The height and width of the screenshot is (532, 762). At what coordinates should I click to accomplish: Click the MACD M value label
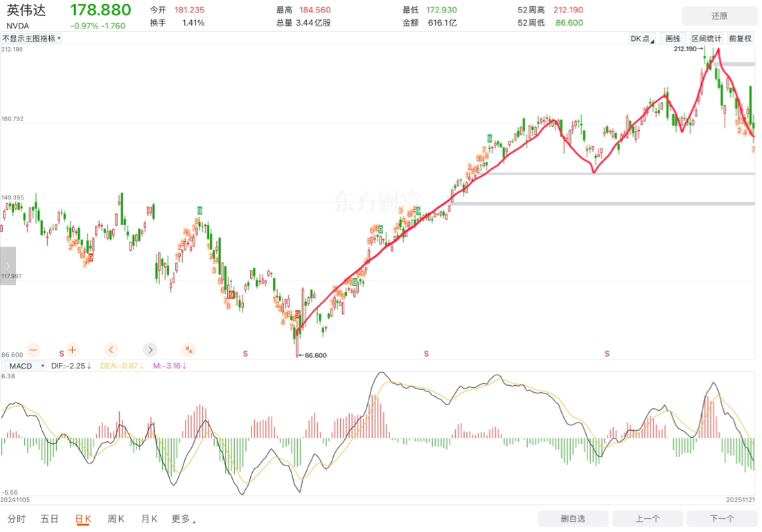(170, 366)
